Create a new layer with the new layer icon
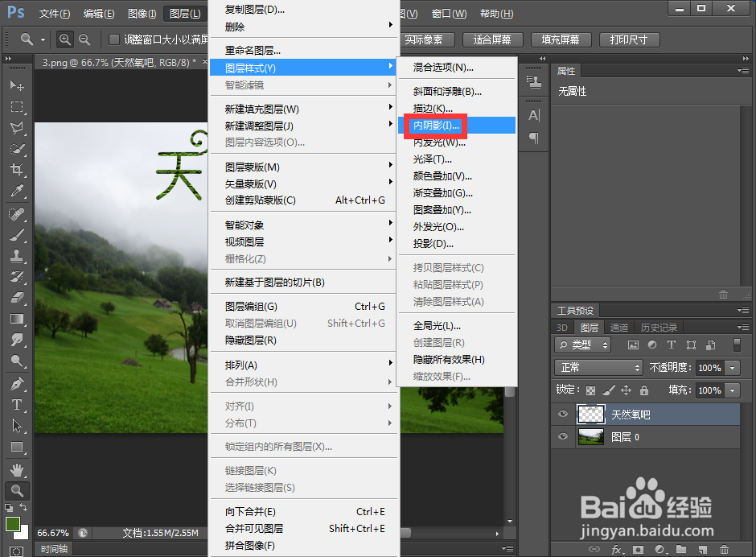Viewport: 756px width, 557px height. (703, 549)
